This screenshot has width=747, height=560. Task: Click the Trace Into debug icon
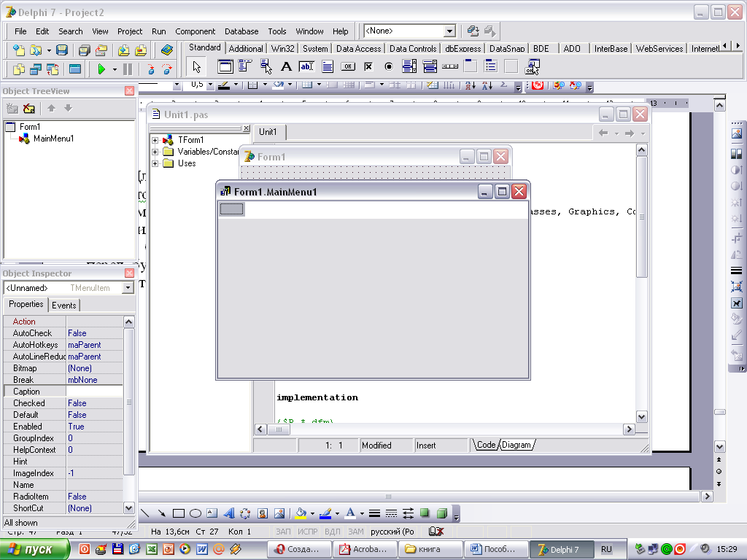pos(150,69)
